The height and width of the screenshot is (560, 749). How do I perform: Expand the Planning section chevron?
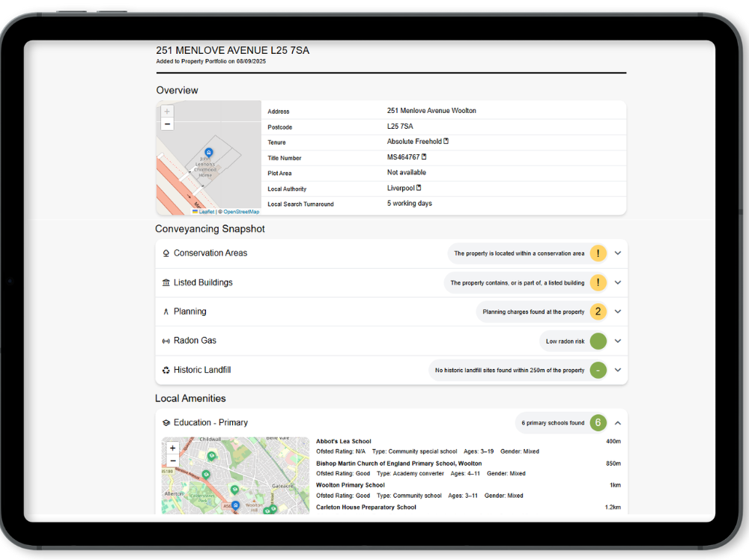coord(618,311)
